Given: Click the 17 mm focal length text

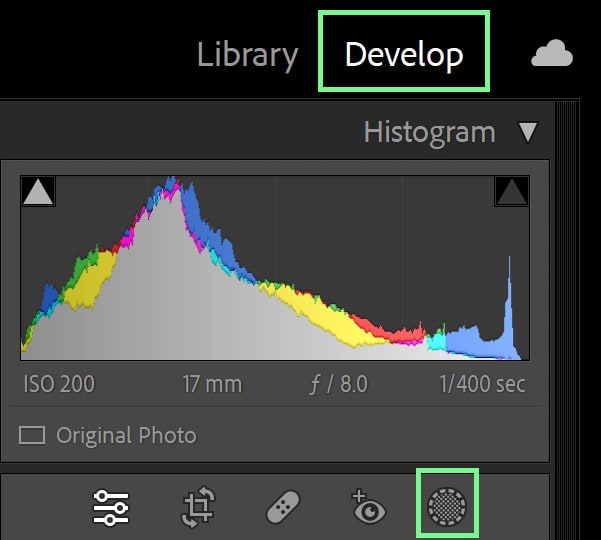Looking at the screenshot, I should tap(212, 384).
